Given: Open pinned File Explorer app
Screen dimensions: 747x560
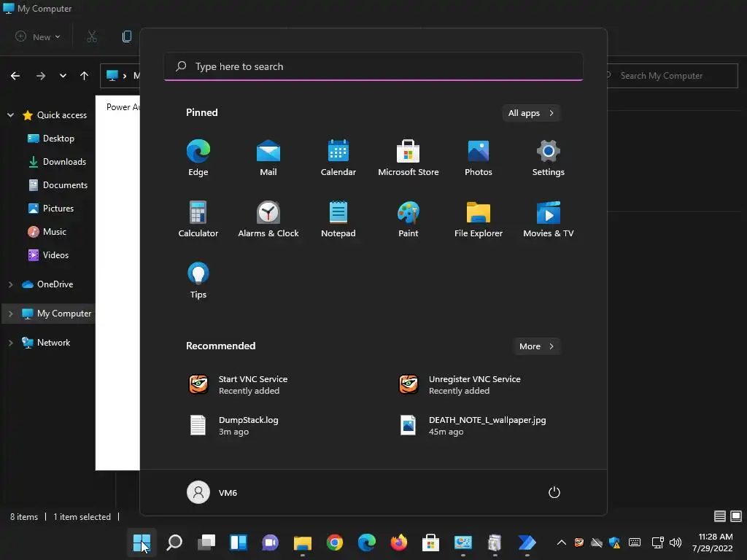Looking at the screenshot, I should point(479,219).
